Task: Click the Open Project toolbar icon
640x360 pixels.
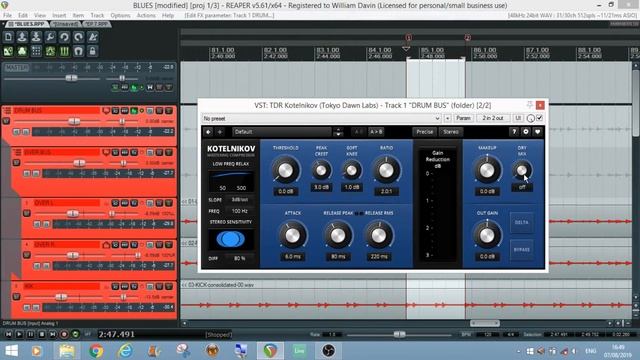Action: (x=22, y=37)
